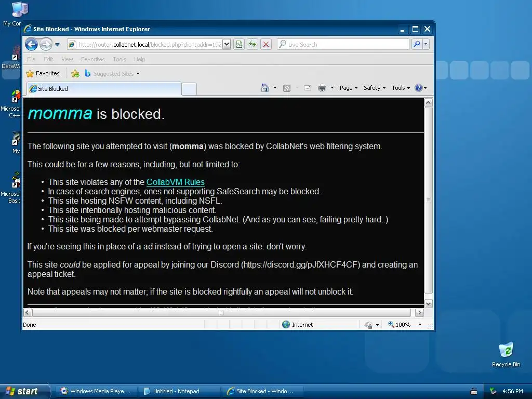
Task: Click the Print icon
Action: point(322,88)
